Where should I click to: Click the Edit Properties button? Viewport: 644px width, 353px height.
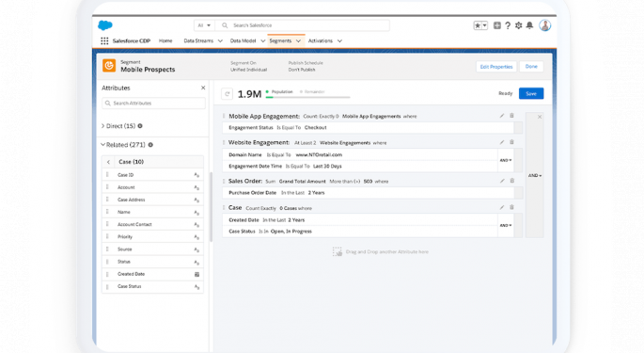pyautogui.click(x=496, y=67)
